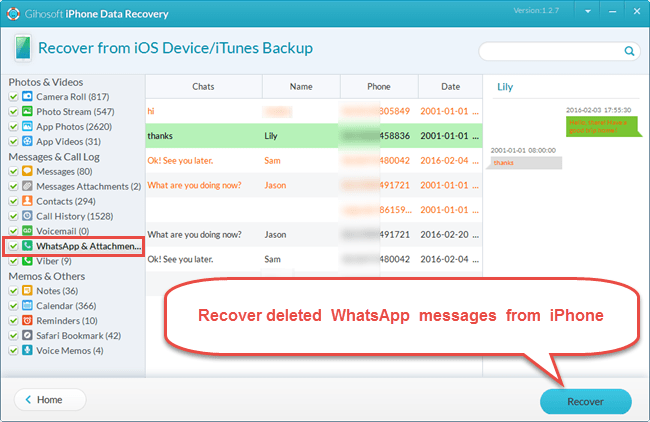This screenshot has width=650, height=422.
Task: Click the Call History clock icon
Action: [27, 216]
